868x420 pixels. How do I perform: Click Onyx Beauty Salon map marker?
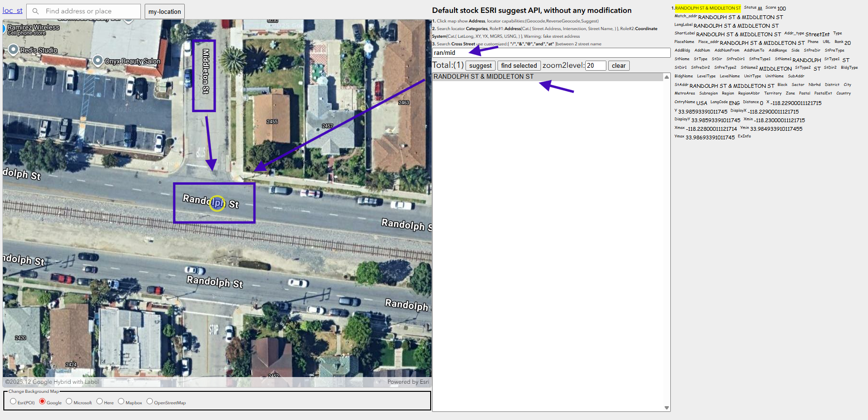98,60
